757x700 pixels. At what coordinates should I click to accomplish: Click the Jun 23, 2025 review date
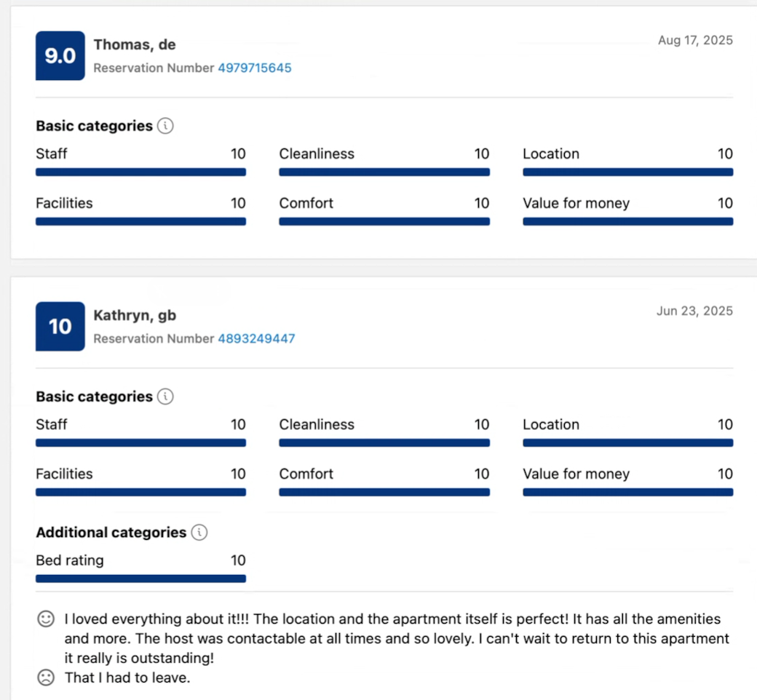tap(694, 311)
